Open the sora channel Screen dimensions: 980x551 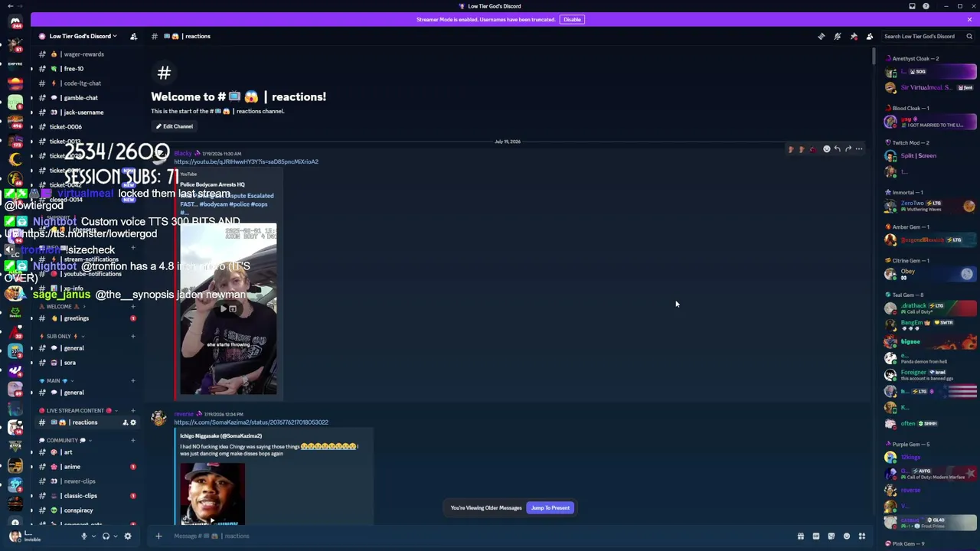pyautogui.click(x=88, y=363)
